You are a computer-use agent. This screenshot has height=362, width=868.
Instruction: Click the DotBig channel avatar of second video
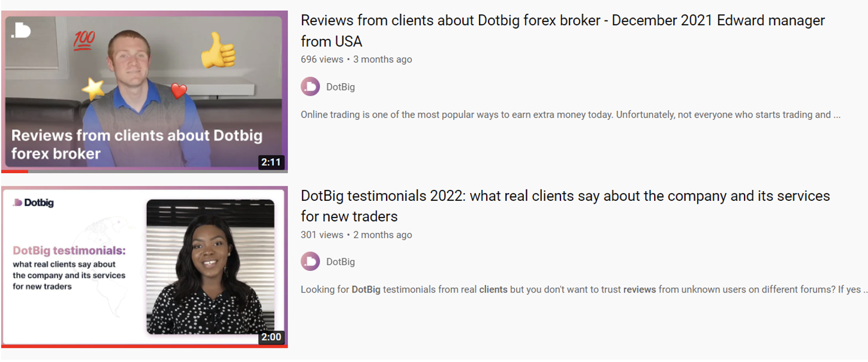click(x=311, y=262)
